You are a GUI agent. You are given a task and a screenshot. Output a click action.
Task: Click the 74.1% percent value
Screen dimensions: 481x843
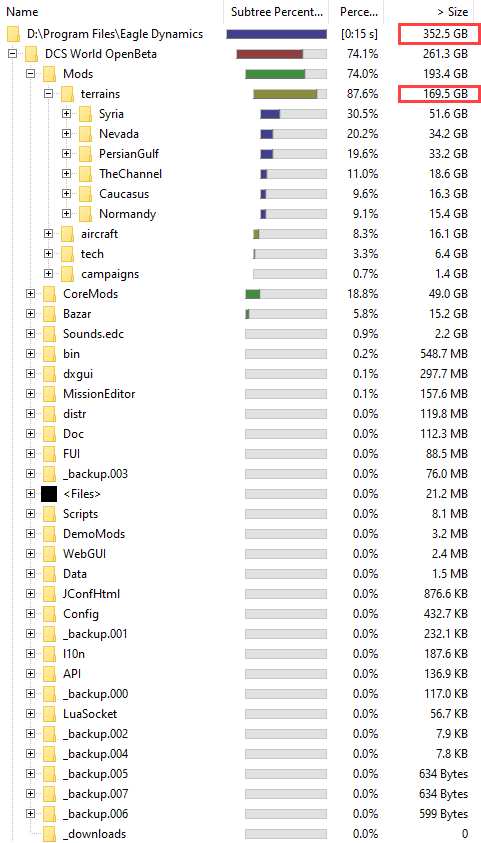363,54
